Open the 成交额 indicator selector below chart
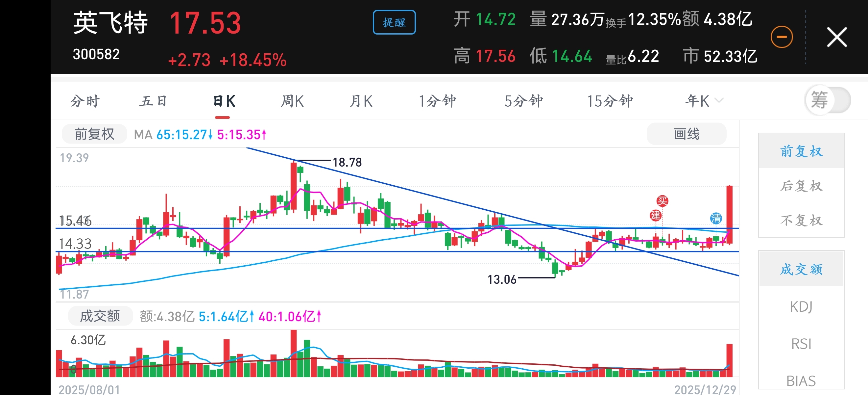 click(100, 316)
